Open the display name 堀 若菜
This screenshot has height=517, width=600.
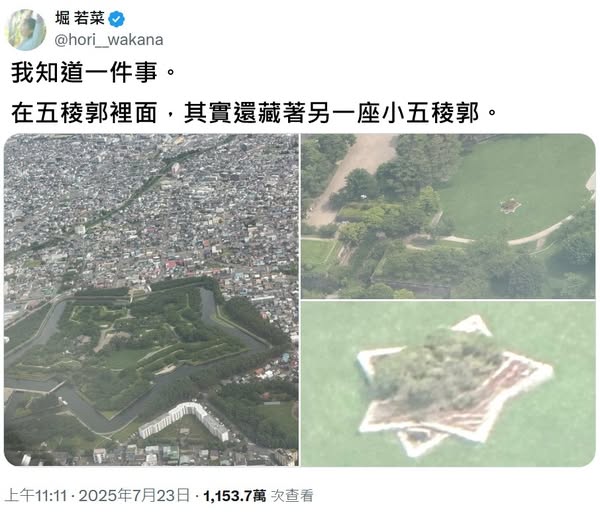tap(80, 18)
